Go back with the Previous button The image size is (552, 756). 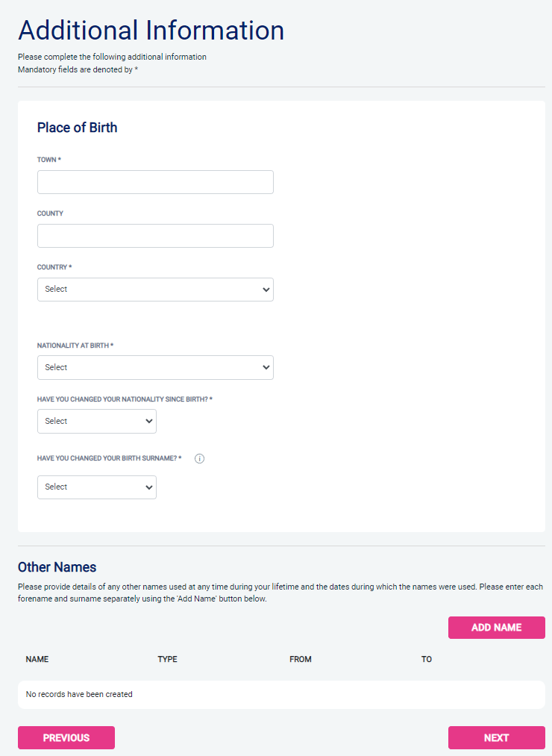66,738
